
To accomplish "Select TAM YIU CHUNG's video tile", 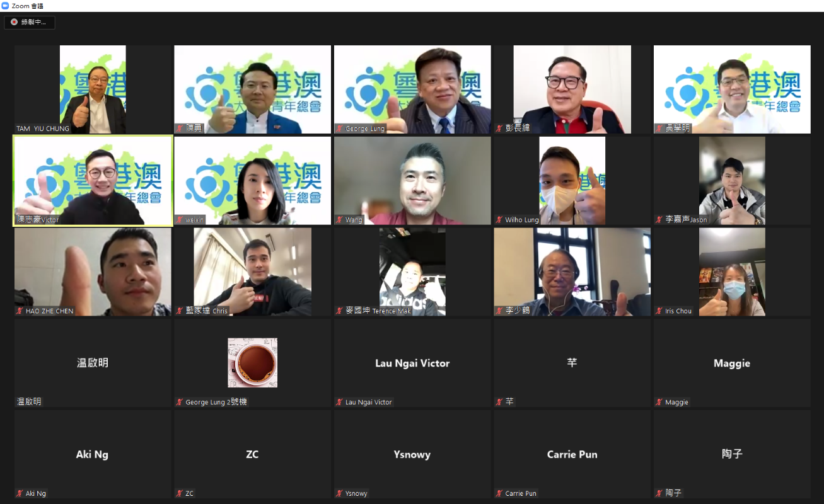I will [93, 89].
